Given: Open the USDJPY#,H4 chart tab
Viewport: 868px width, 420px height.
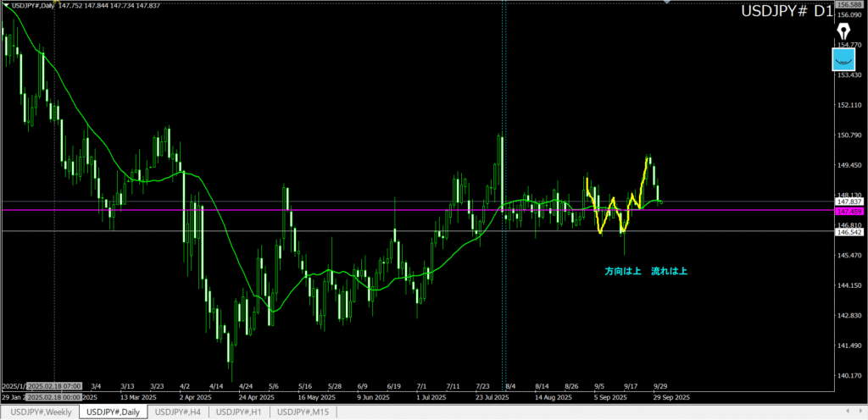Looking at the screenshot, I should tap(178, 412).
